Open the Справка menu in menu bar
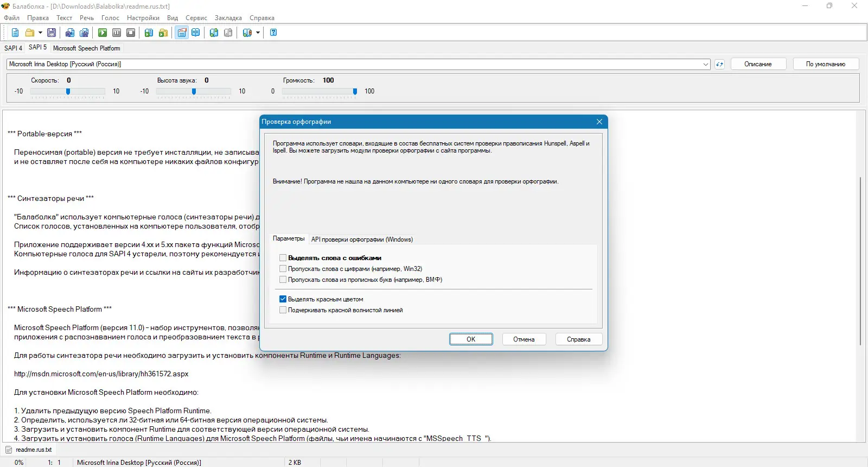The image size is (868, 467). [262, 18]
